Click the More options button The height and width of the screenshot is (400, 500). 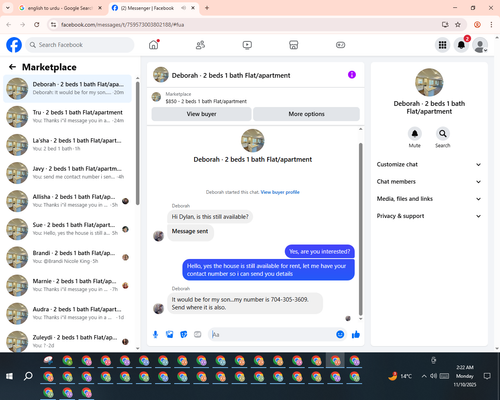pyautogui.click(x=306, y=114)
